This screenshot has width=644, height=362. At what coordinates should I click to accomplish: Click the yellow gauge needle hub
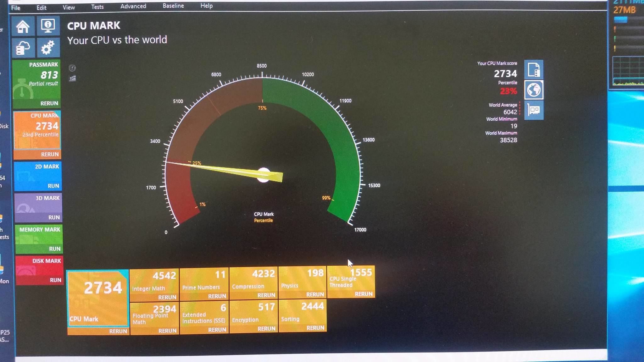[264, 175]
